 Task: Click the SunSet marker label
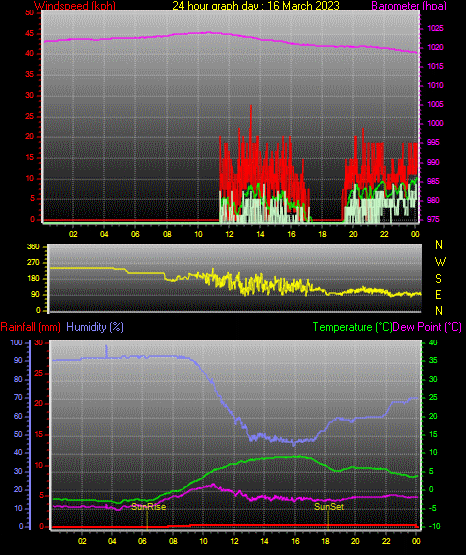[x=329, y=507]
